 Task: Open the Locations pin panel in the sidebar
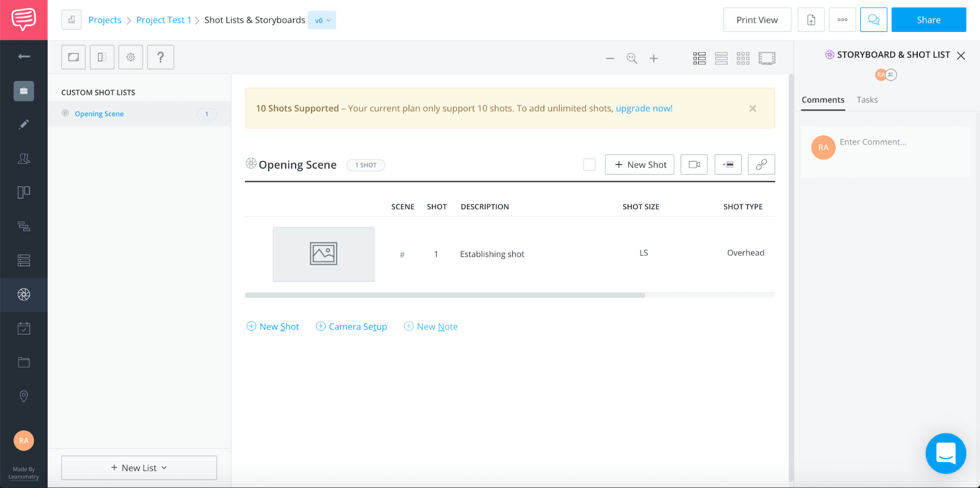click(24, 396)
